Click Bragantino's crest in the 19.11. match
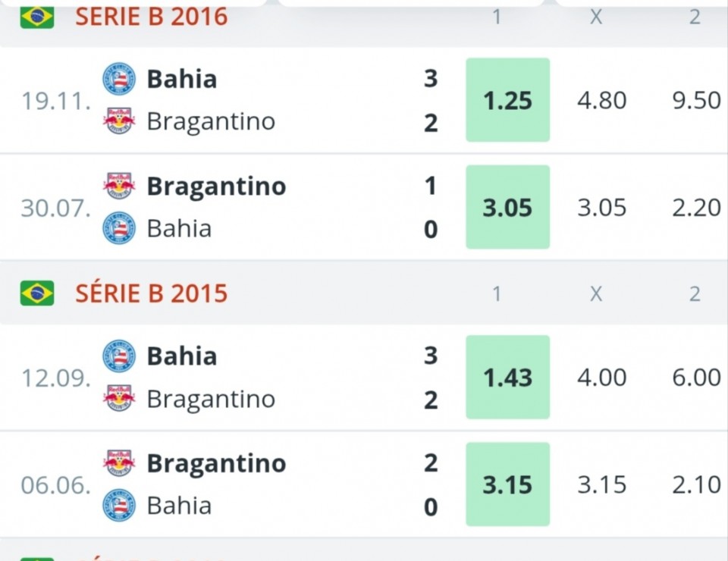 point(119,121)
